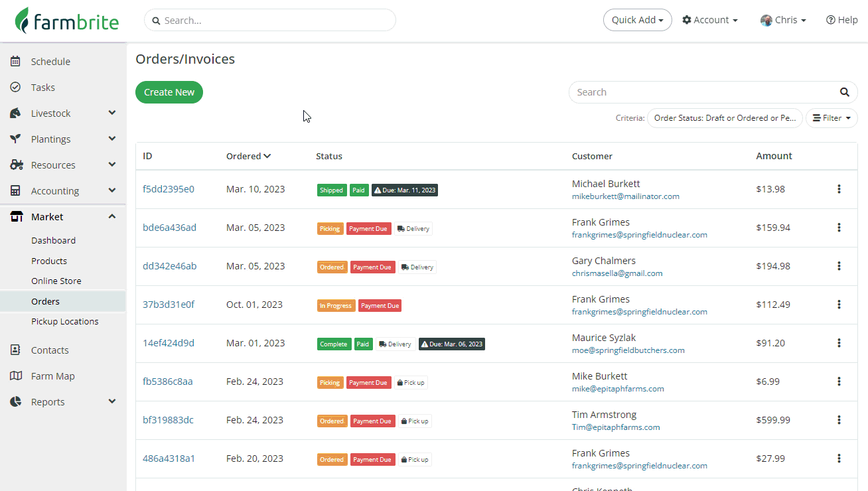Click the Contacts icon in sidebar
The width and height of the screenshot is (868, 491).
16,350
